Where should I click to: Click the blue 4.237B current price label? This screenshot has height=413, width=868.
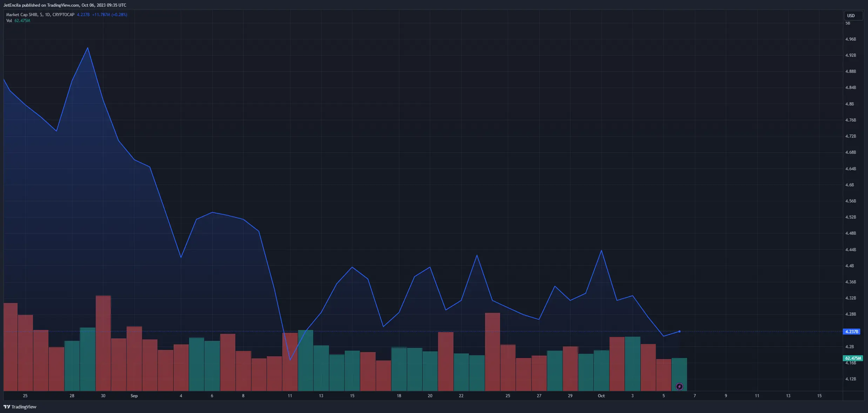point(852,331)
